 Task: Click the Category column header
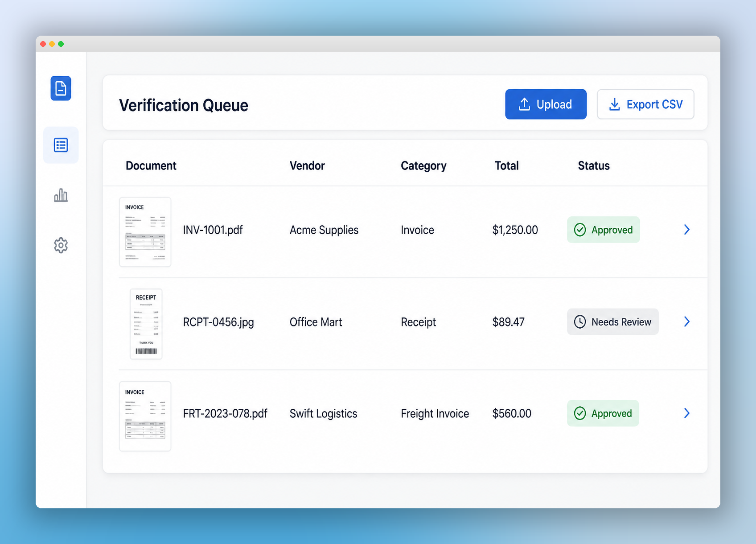pos(423,166)
